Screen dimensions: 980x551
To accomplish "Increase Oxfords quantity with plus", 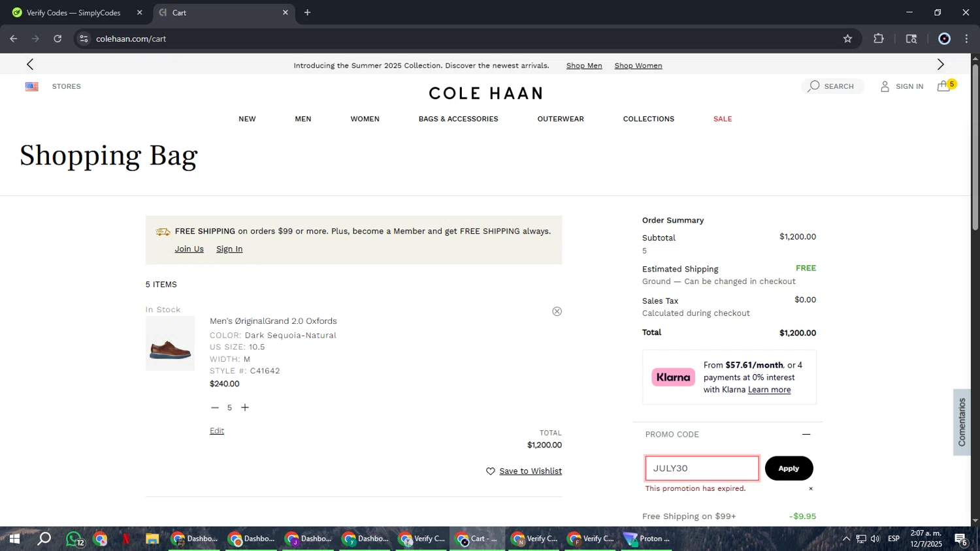I will pos(245,407).
